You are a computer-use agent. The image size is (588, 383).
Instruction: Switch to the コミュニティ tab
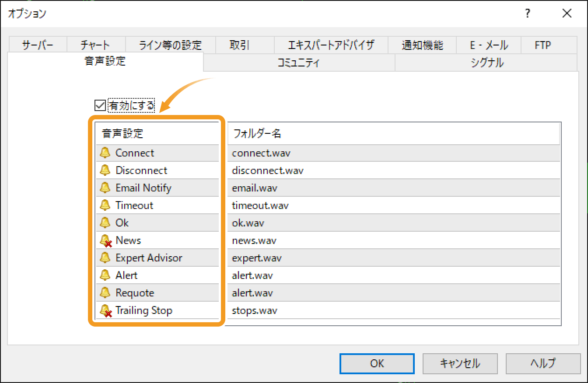coord(299,63)
